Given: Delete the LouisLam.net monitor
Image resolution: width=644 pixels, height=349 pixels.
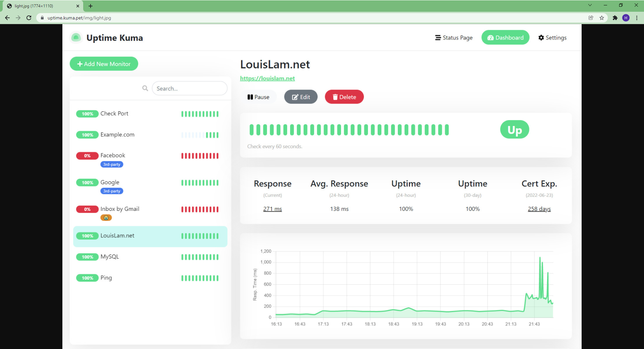Looking at the screenshot, I should [x=344, y=97].
